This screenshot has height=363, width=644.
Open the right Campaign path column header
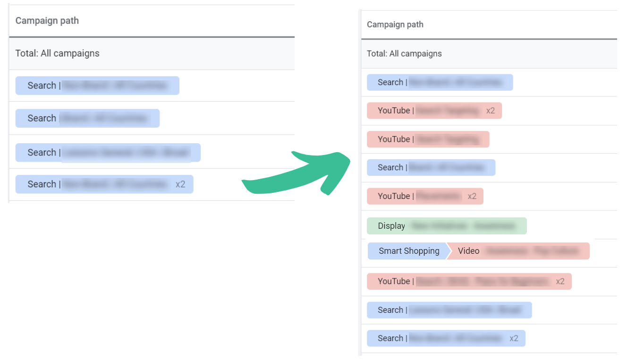tap(395, 24)
